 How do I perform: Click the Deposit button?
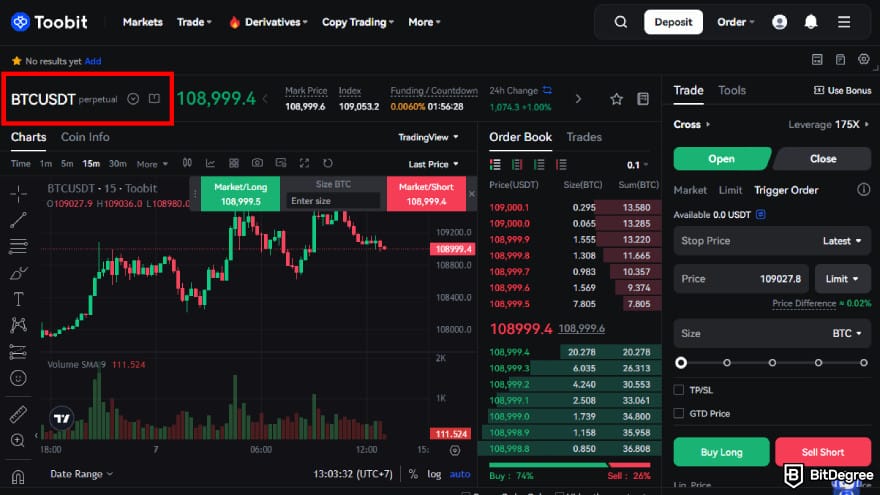pyautogui.click(x=673, y=22)
